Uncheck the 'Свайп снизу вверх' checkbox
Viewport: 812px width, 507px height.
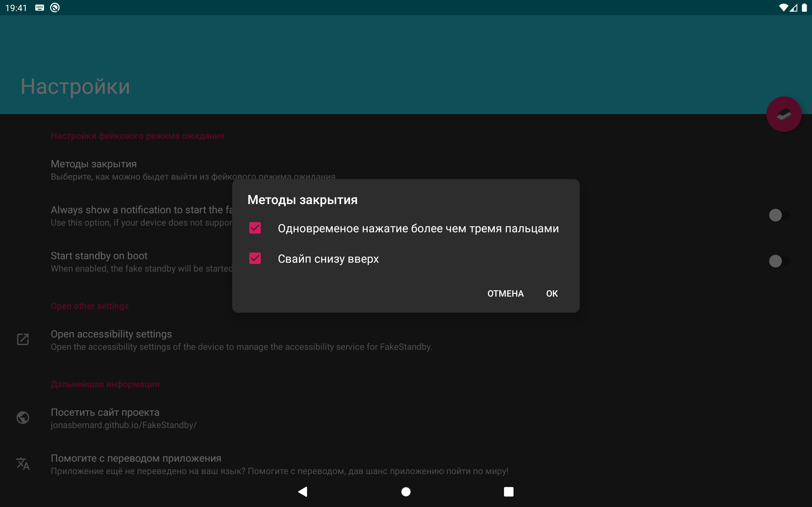[x=255, y=259]
